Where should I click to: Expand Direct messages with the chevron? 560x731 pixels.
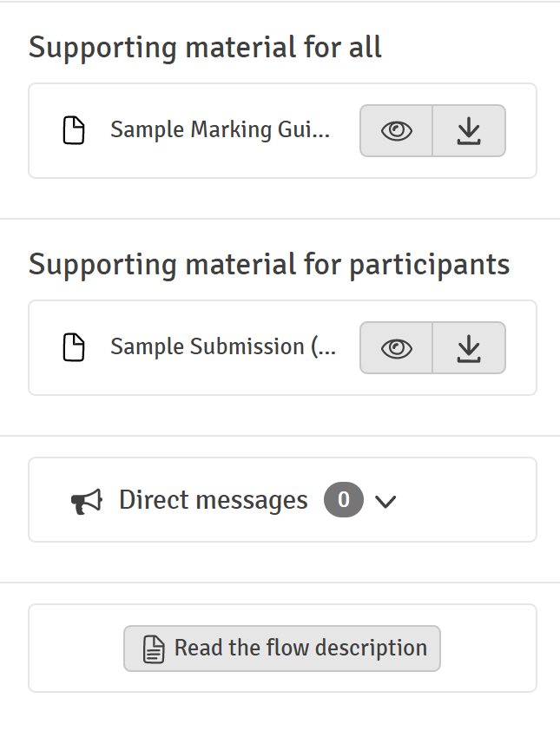click(385, 502)
